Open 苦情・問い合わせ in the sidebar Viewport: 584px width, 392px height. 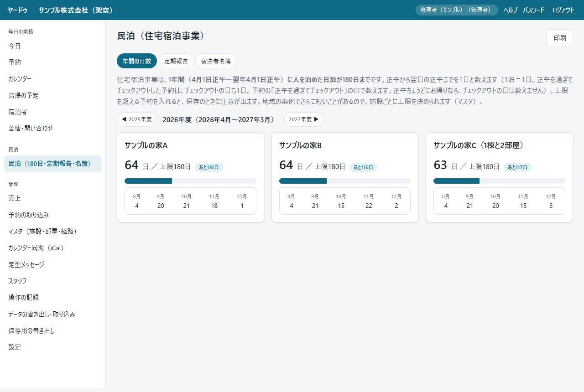coord(52,129)
